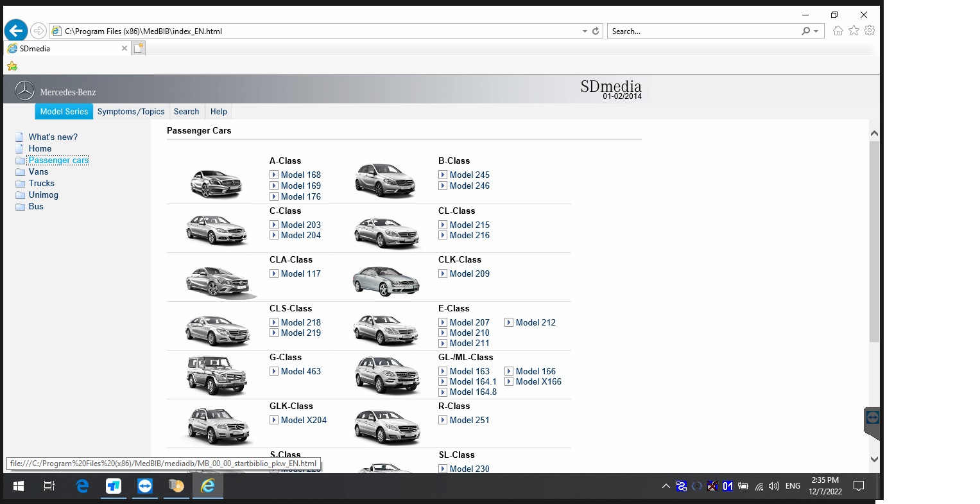Open Favorites star icon in browser toolbar
The height and width of the screenshot is (504, 980).
click(854, 30)
